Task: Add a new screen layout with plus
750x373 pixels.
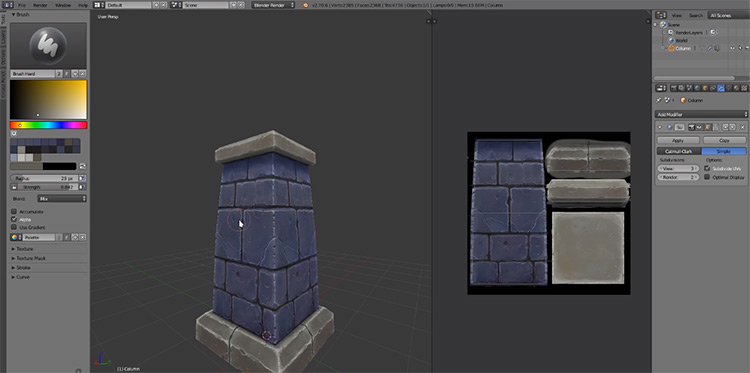Action: tap(156, 5)
